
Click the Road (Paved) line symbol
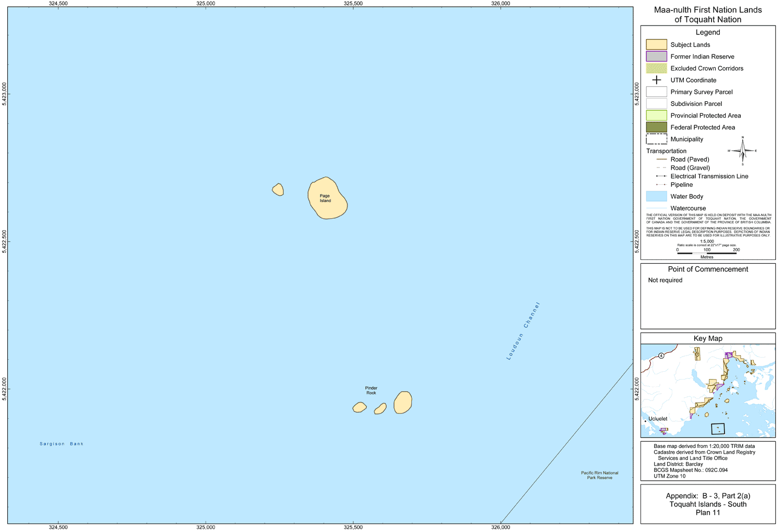coord(661,159)
